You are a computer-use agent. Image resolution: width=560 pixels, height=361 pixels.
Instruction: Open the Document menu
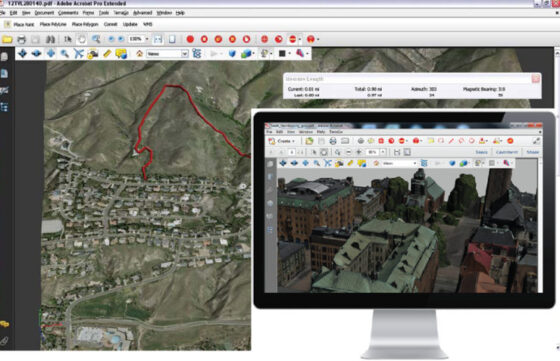[x=44, y=13]
